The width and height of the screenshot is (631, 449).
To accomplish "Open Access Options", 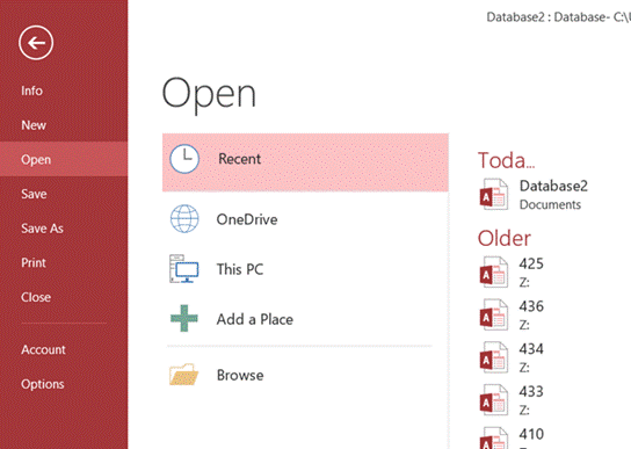I will 43,384.
